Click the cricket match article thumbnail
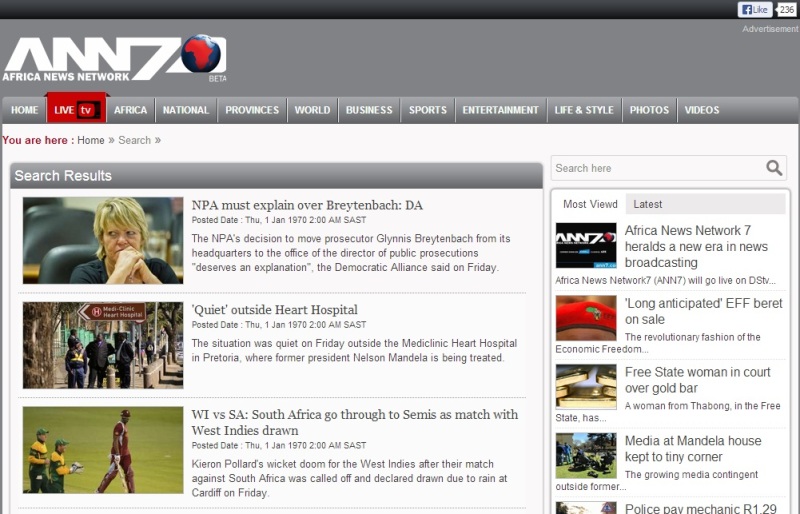The height and width of the screenshot is (514, 800). [103, 450]
